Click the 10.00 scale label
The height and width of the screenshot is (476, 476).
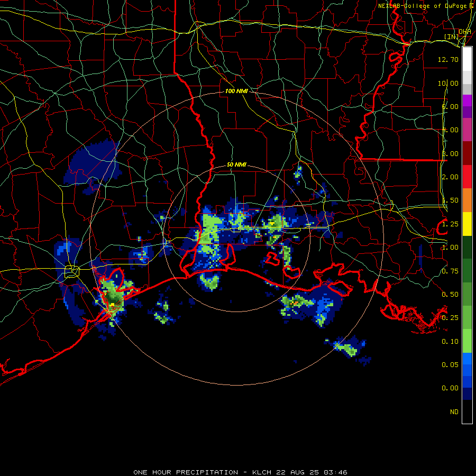tap(448, 83)
